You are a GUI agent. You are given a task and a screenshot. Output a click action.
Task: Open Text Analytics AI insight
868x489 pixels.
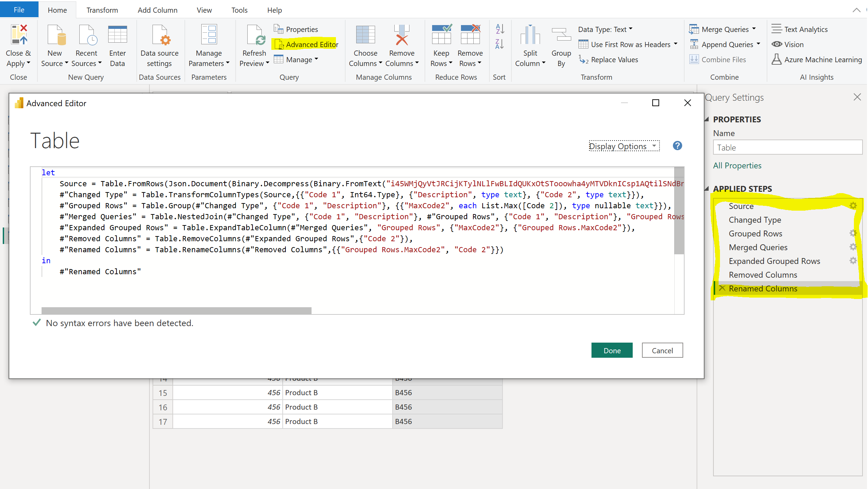799,29
